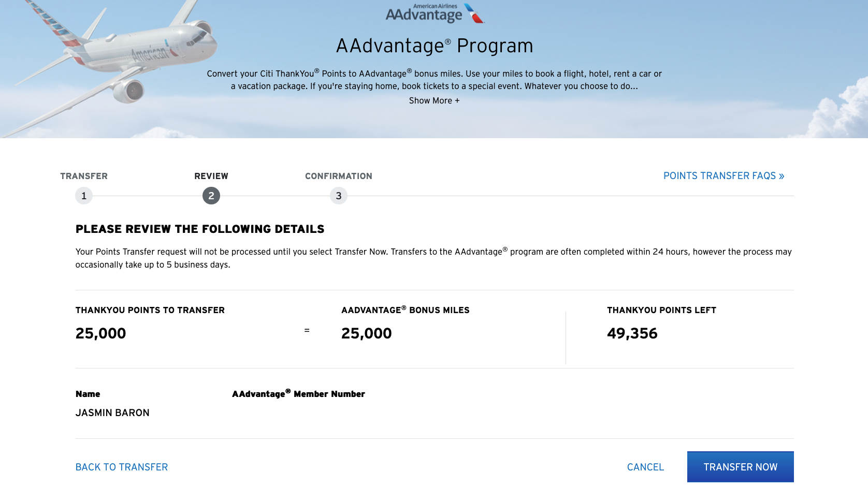
Task: Click the REVIEW step label
Action: [x=211, y=176]
